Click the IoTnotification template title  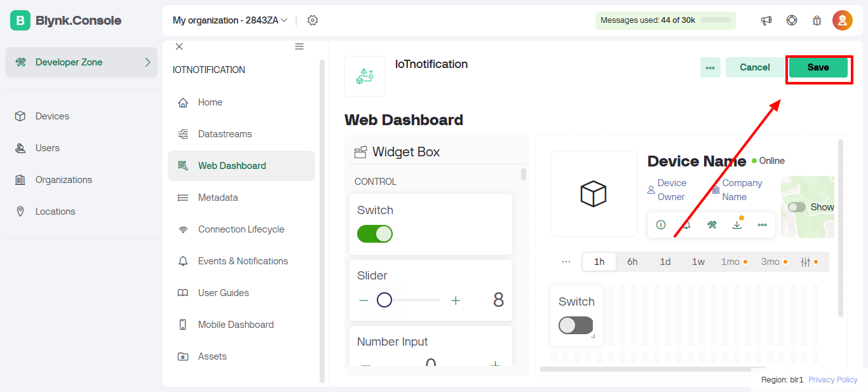tap(431, 64)
